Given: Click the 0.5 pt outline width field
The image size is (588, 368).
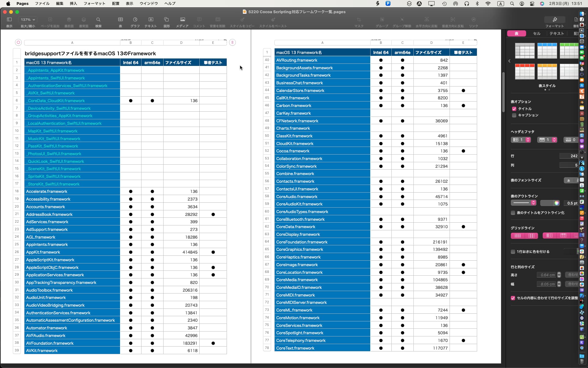Looking at the screenshot, I should 571,203.
